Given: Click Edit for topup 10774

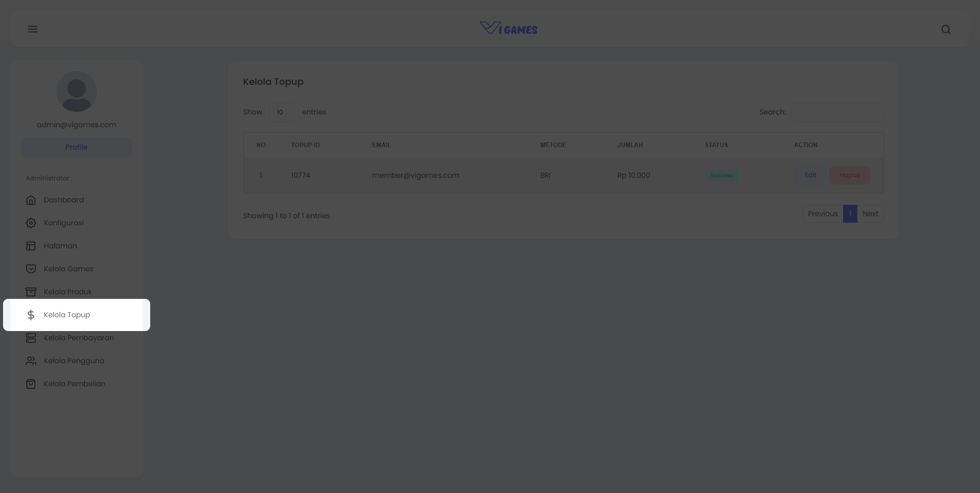Looking at the screenshot, I should [x=810, y=175].
